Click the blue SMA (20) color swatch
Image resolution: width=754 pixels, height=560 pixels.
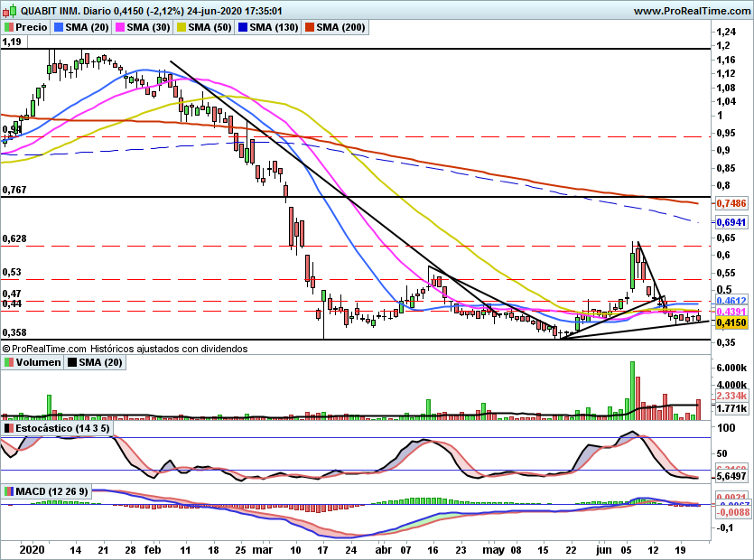click(x=59, y=27)
